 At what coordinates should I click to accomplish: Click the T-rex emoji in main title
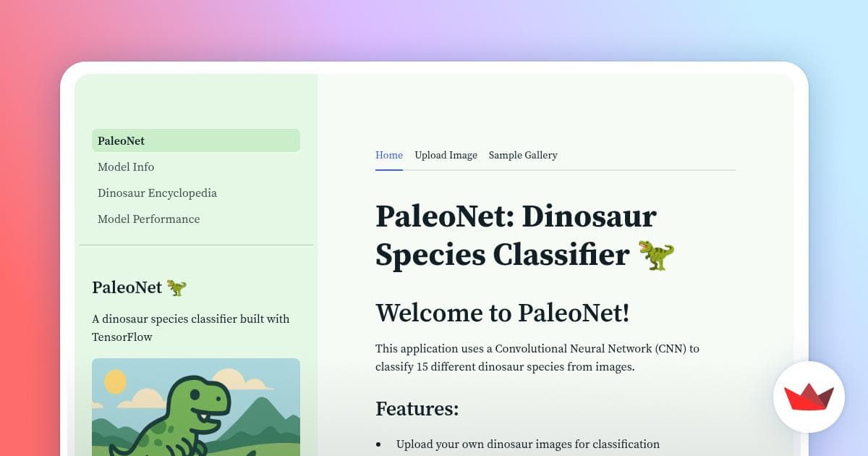656,256
